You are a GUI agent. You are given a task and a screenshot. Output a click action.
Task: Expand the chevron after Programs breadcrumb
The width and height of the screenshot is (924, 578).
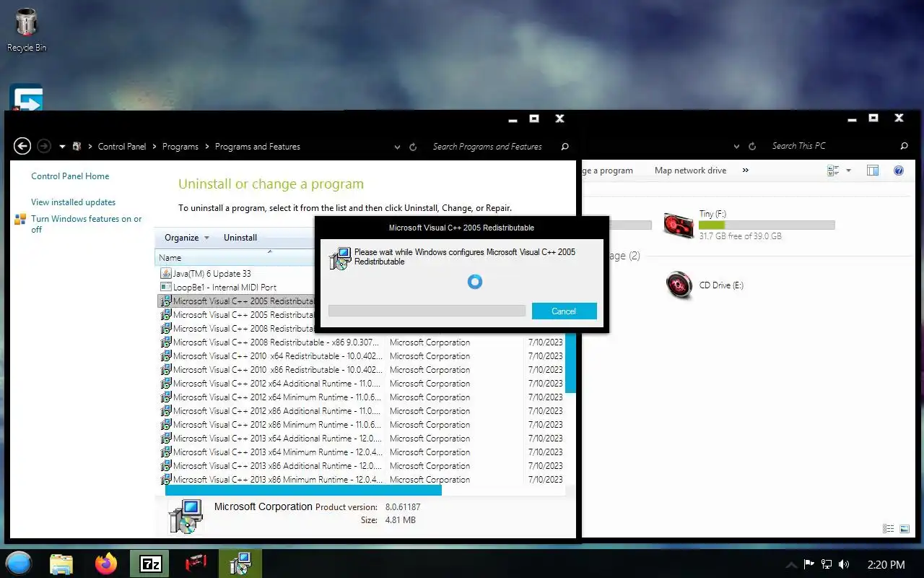(x=207, y=147)
